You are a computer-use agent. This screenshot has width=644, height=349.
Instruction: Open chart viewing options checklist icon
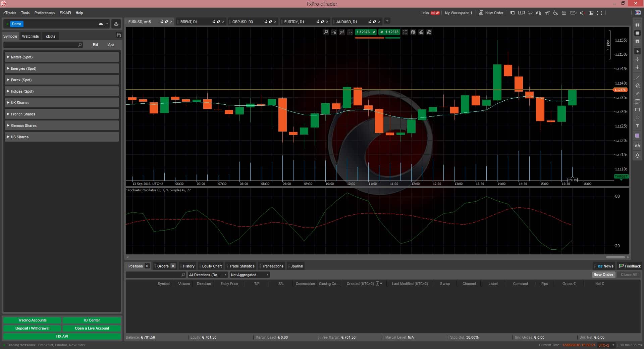pos(405,32)
